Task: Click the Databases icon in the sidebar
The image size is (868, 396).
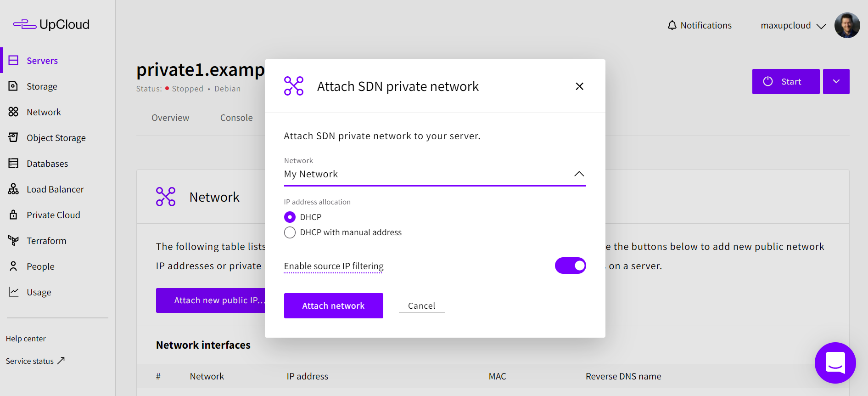Action: pos(13,163)
